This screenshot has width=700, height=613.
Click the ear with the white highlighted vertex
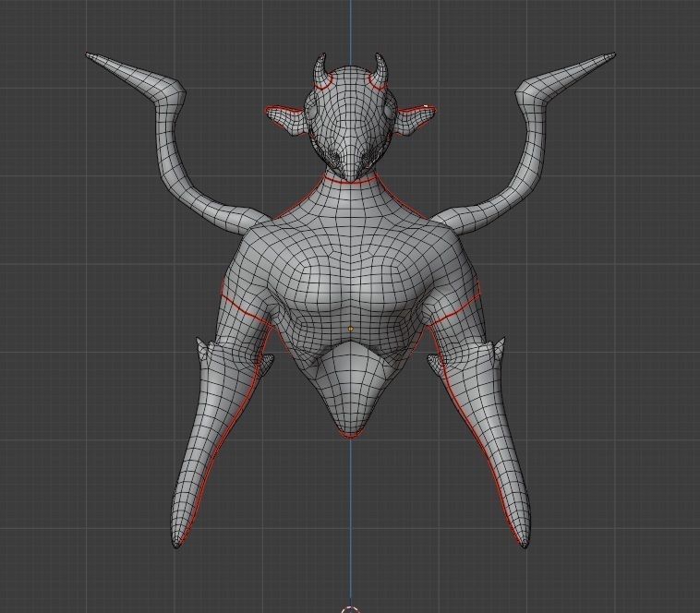pos(415,120)
